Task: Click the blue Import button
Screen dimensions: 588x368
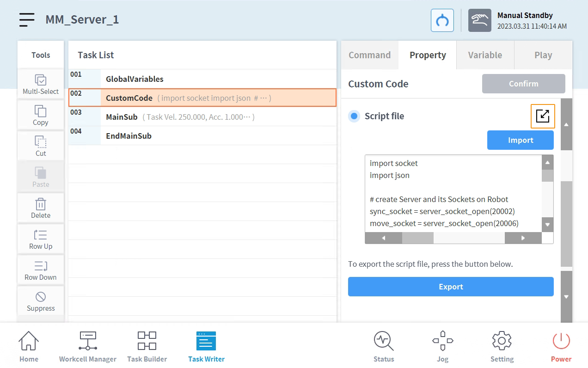Action: (520, 140)
